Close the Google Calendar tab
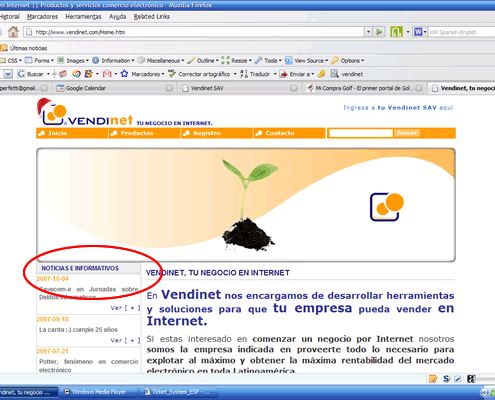Image resolution: width=495 pixels, height=400 pixels. tap(169, 88)
